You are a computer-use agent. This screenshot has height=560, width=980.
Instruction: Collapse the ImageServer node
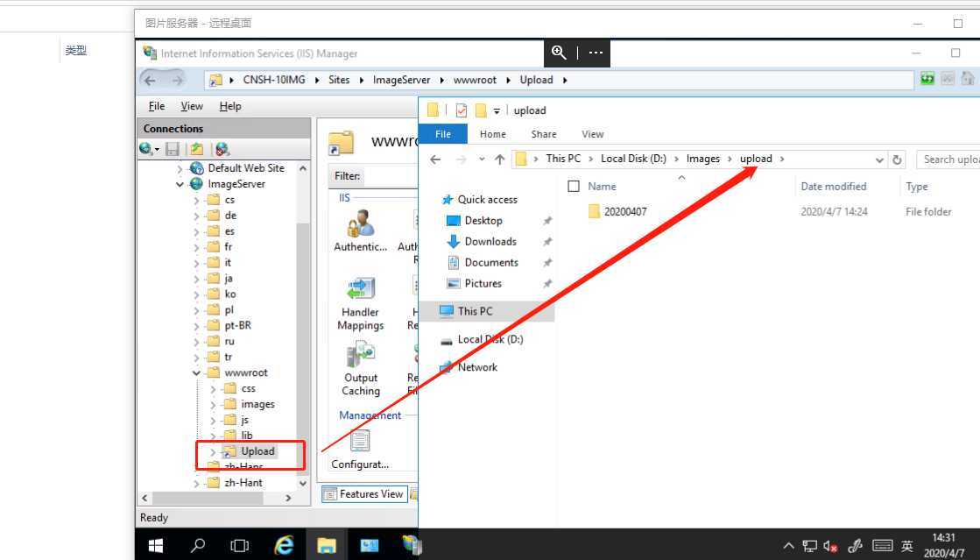180,185
